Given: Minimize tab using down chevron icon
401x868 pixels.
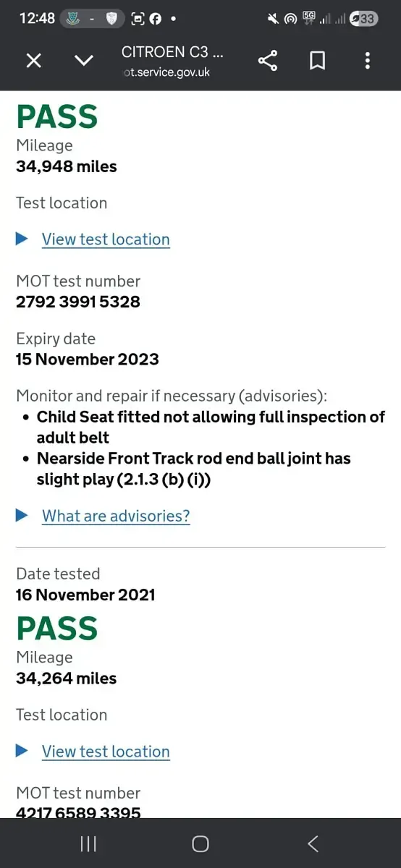Looking at the screenshot, I should tap(84, 61).
